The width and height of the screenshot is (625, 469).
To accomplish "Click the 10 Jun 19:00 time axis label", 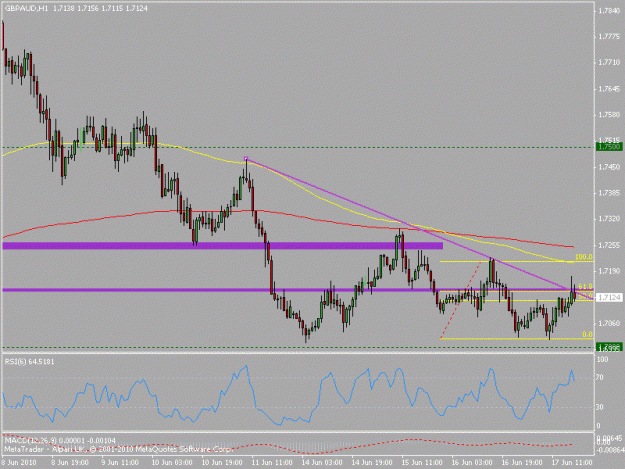I will (222, 463).
